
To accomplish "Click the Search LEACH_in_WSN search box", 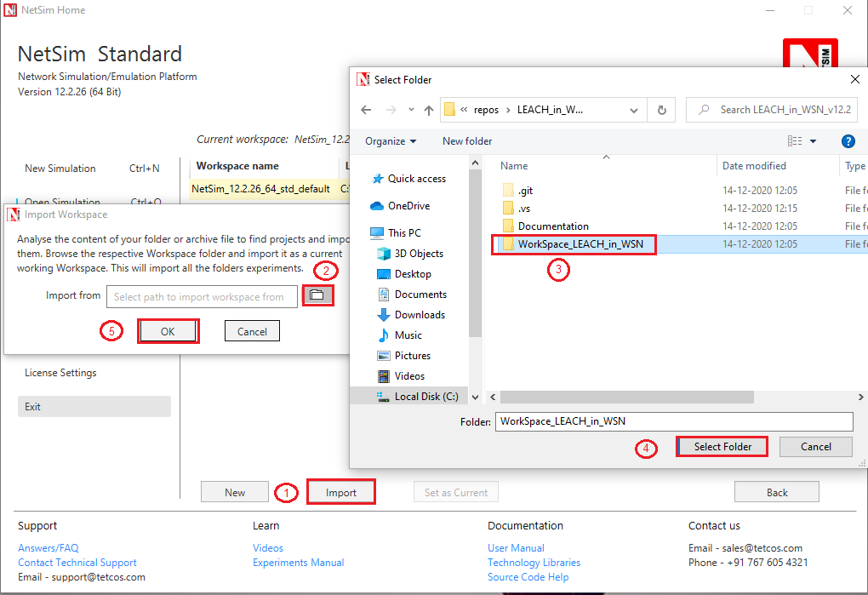I will 772,110.
